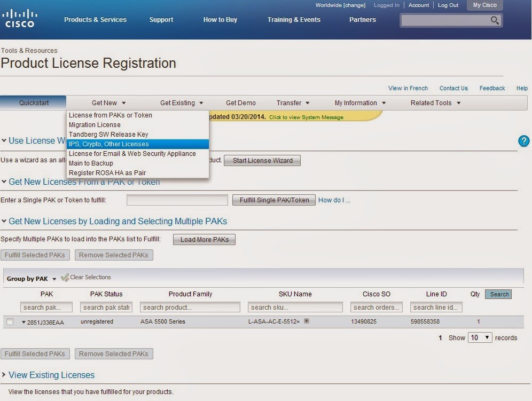Collapse Loading and Selecting Multiple PAKs section

pos(4,221)
